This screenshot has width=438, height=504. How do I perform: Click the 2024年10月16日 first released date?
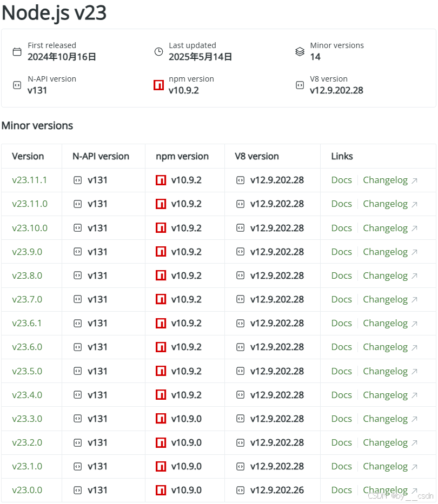coord(62,57)
